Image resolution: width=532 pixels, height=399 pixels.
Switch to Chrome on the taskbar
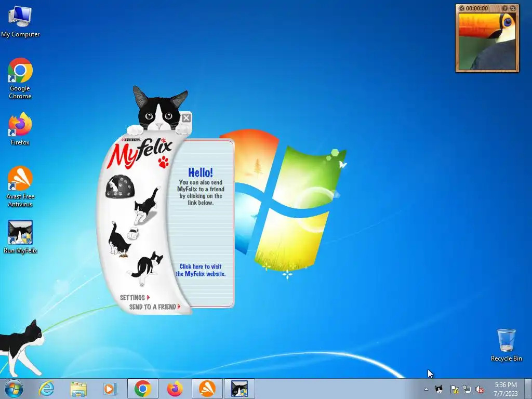click(x=142, y=389)
